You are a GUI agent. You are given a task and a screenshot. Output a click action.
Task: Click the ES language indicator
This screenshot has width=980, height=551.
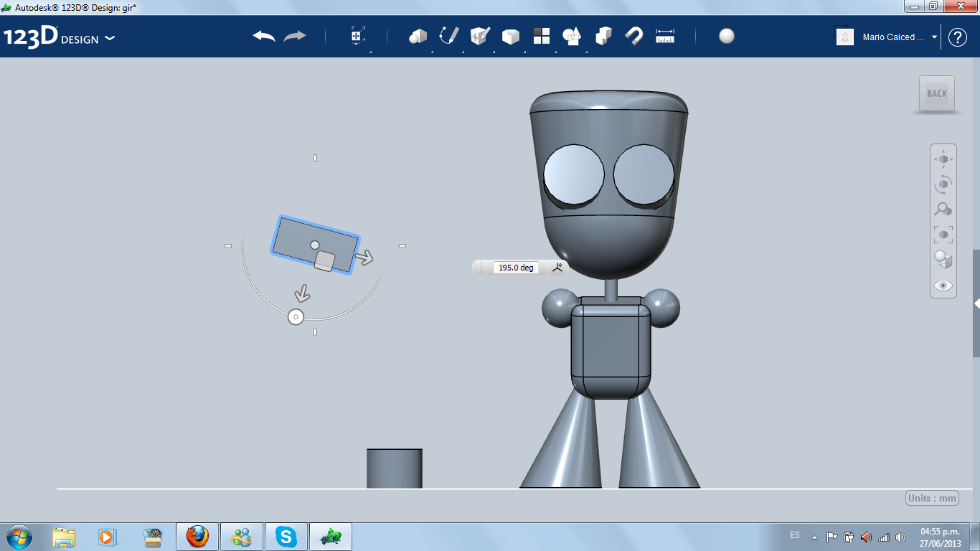click(x=795, y=535)
